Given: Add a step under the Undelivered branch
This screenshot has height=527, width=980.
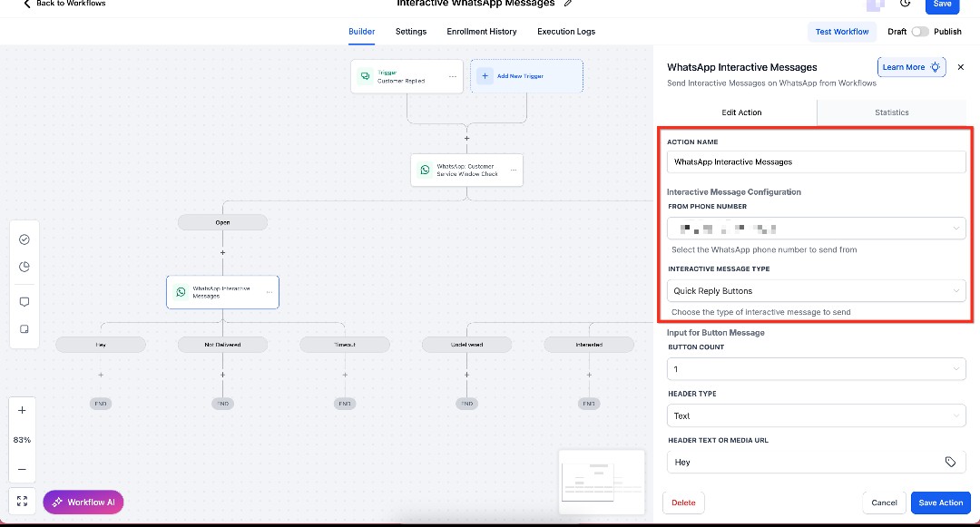Looking at the screenshot, I should pos(467,375).
